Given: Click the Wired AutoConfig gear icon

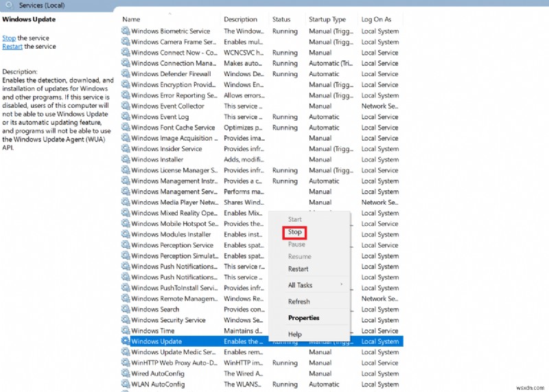Looking at the screenshot, I should click(x=126, y=373).
